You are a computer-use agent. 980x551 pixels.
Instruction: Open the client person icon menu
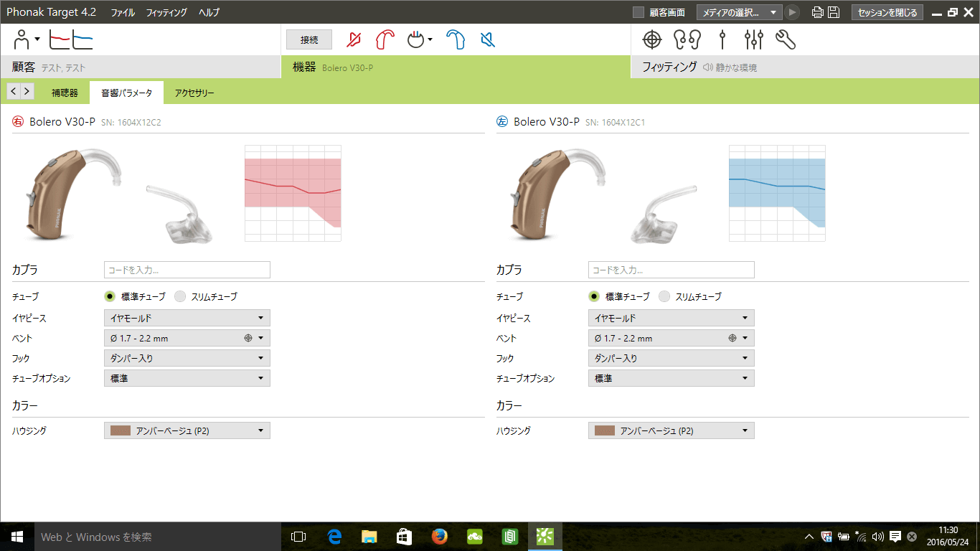[27, 39]
